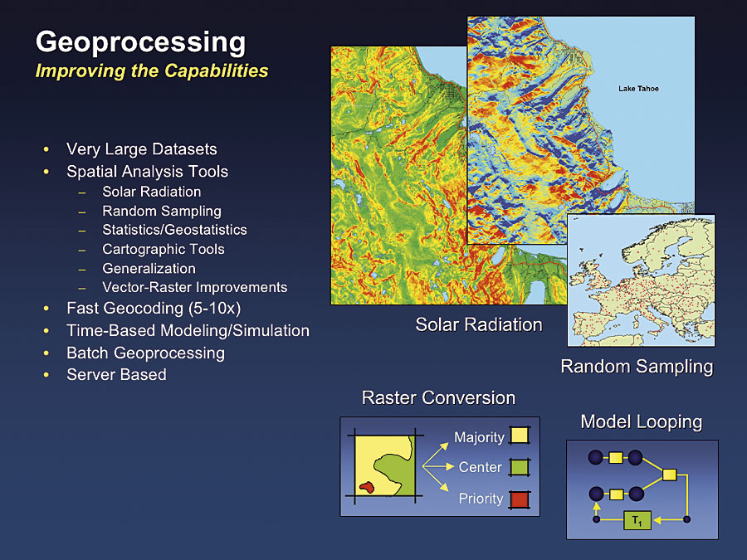This screenshot has width=747, height=560.
Task: Click the Geoprocessing slide title
Action: click(140, 43)
